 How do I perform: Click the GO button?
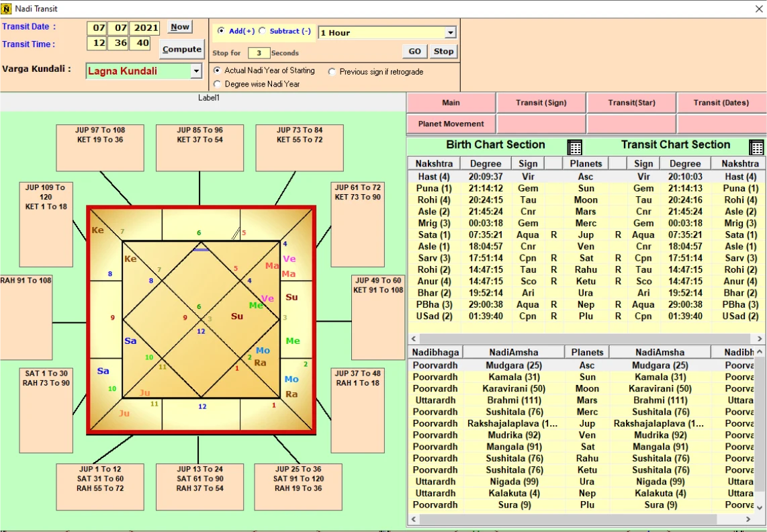[415, 52]
